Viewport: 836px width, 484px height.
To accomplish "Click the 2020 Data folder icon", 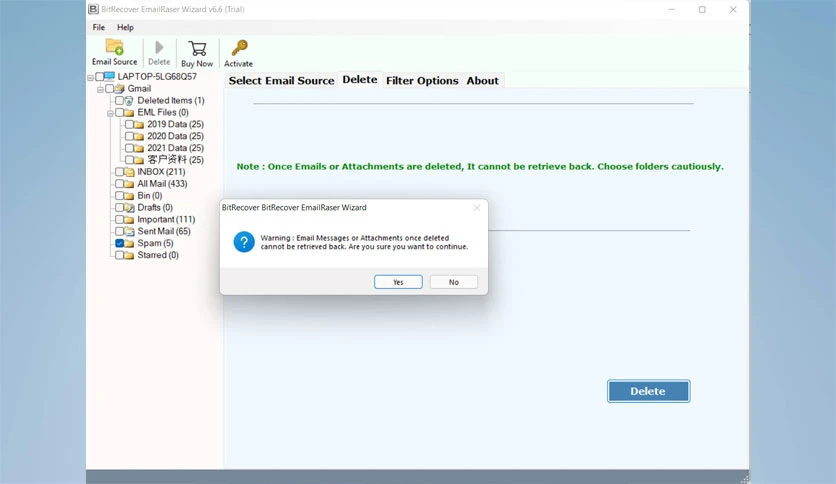I will [x=139, y=136].
